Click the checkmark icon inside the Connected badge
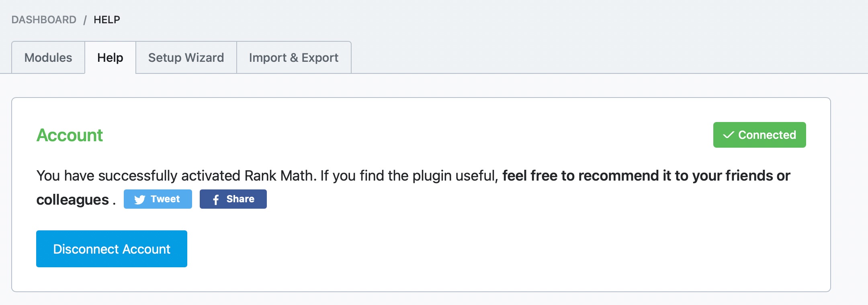This screenshot has width=868, height=305. [x=728, y=135]
